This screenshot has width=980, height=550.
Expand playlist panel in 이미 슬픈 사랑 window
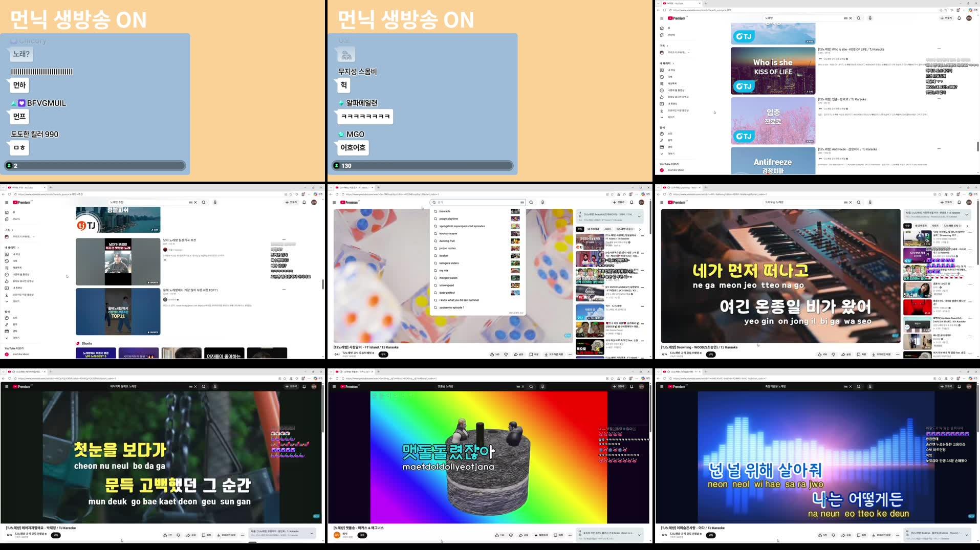pyautogui.click(x=967, y=535)
